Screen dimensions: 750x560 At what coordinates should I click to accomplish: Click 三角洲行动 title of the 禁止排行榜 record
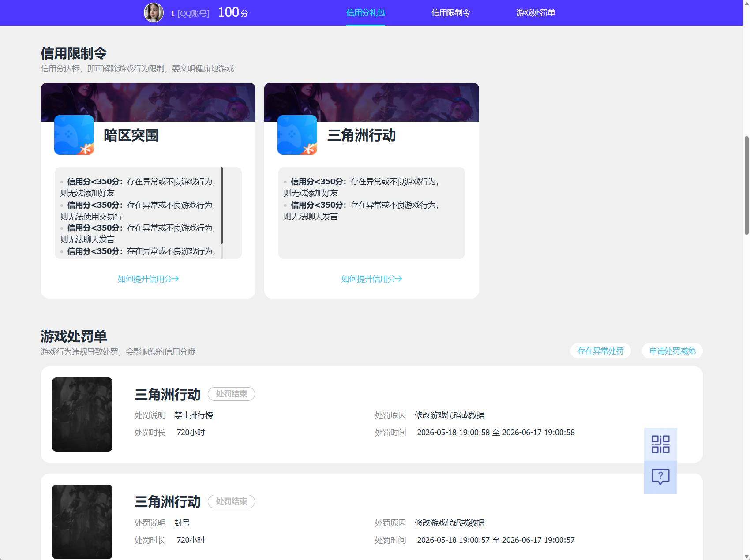coord(167,394)
